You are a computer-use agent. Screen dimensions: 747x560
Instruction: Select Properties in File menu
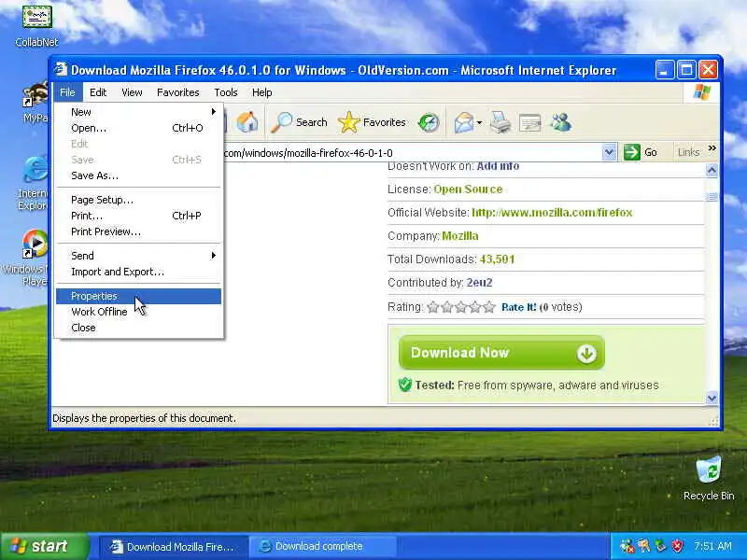coord(138,296)
